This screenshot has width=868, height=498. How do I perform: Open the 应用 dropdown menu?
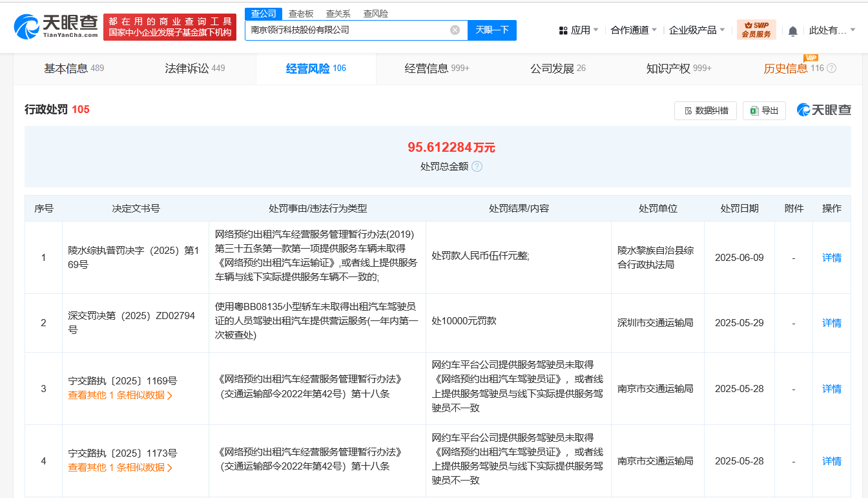(x=579, y=30)
